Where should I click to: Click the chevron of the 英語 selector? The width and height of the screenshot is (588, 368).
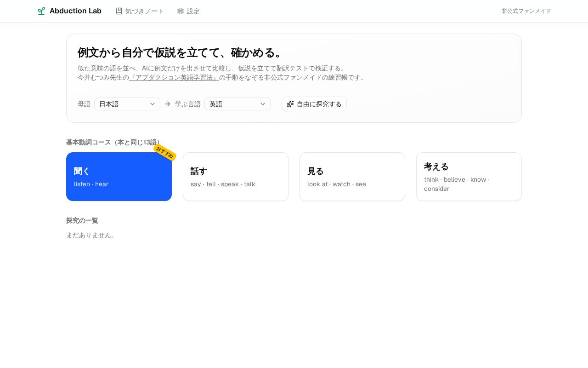pos(263,104)
